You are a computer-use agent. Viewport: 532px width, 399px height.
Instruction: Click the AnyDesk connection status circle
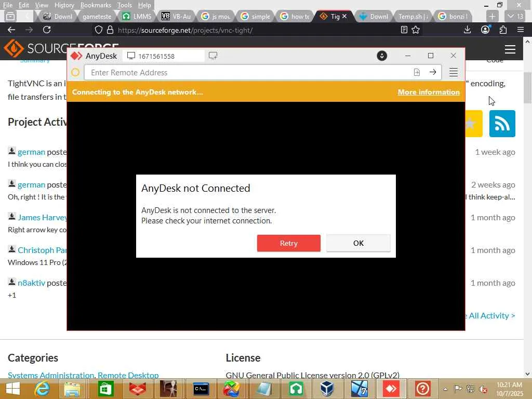coord(75,72)
